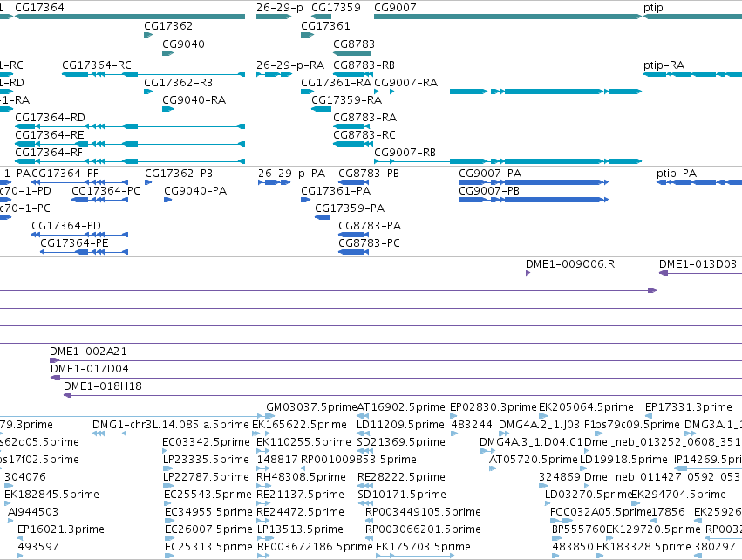Open transcript ptip-RA

pyautogui.click(x=664, y=65)
